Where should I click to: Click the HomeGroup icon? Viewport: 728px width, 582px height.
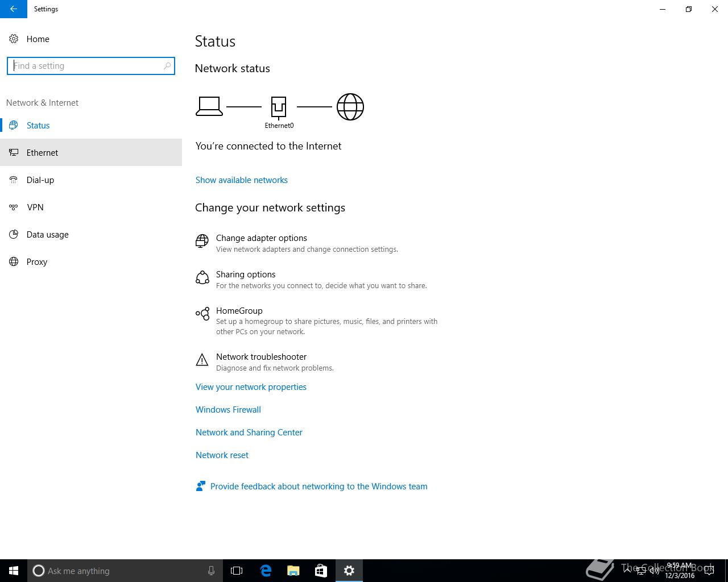pos(202,314)
